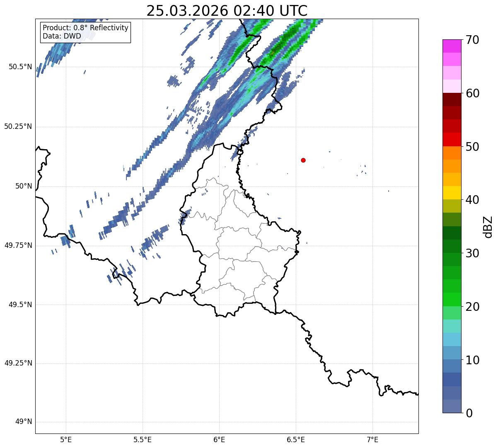Select the title '25.03.2026 02:40 UTC'

(x=227, y=11)
